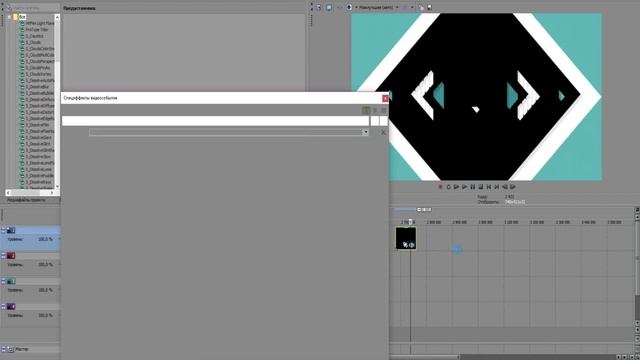
Task: Click the Master bus track icon
Action: click(x=11, y=349)
